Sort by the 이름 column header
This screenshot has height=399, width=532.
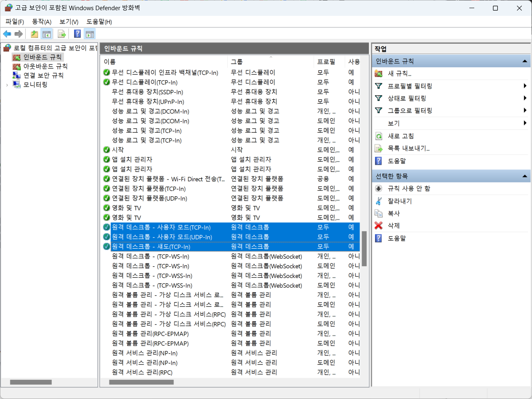[164, 61]
